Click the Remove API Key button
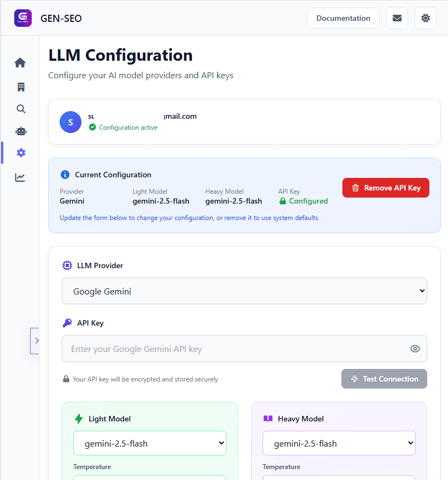 [x=386, y=188]
